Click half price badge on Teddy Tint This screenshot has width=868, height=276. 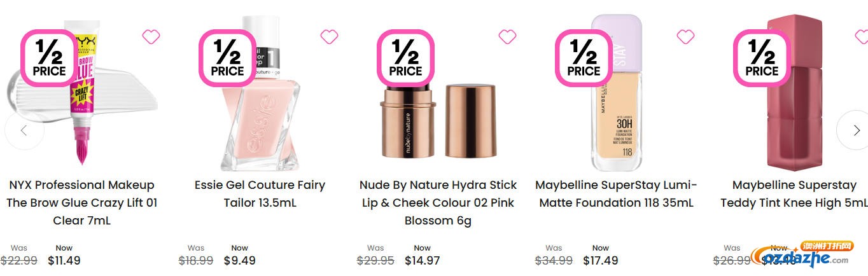(762, 57)
